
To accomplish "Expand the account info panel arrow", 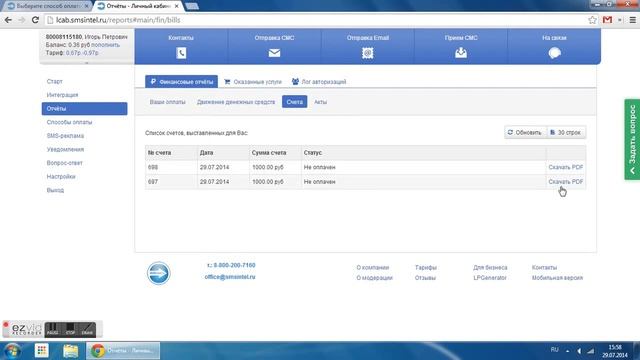I will (x=87, y=63).
